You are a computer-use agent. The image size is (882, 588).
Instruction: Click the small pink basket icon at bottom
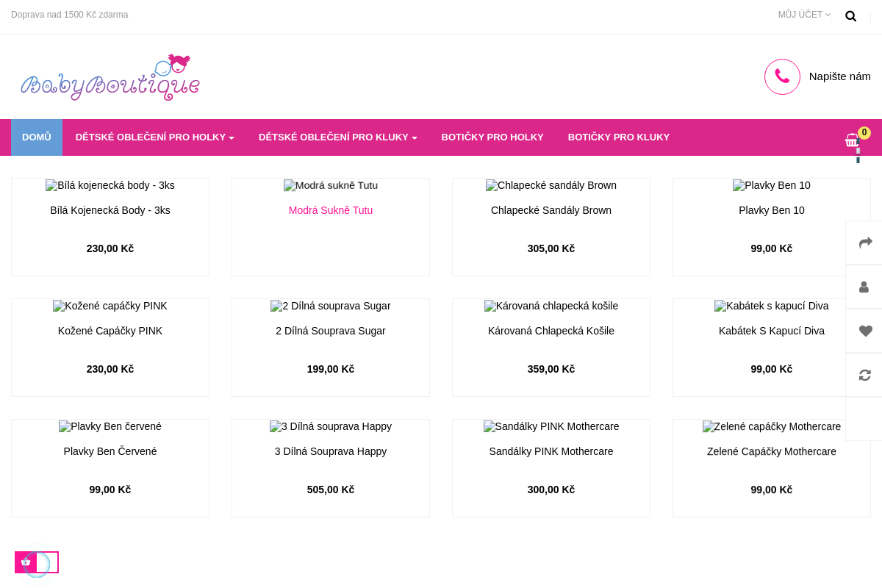[x=26, y=562]
